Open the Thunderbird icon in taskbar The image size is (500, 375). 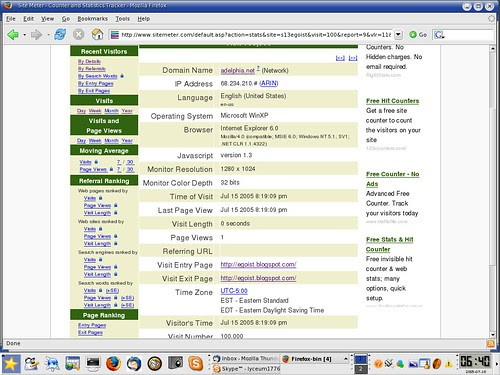pyautogui.click(x=134, y=363)
